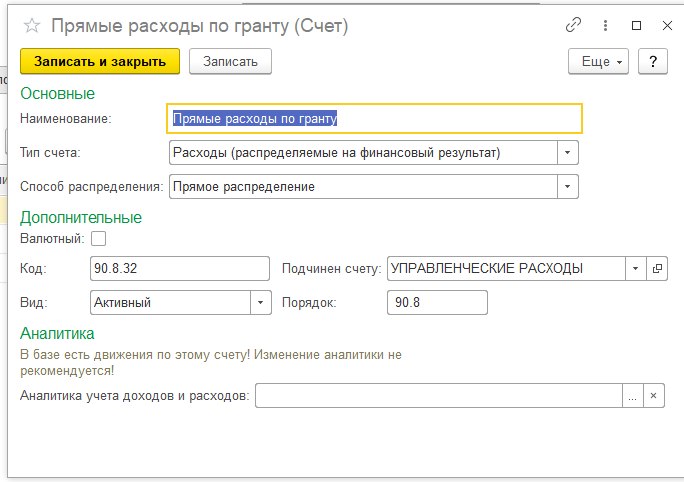Open the subordinate account form icon

[x=657, y=269]
